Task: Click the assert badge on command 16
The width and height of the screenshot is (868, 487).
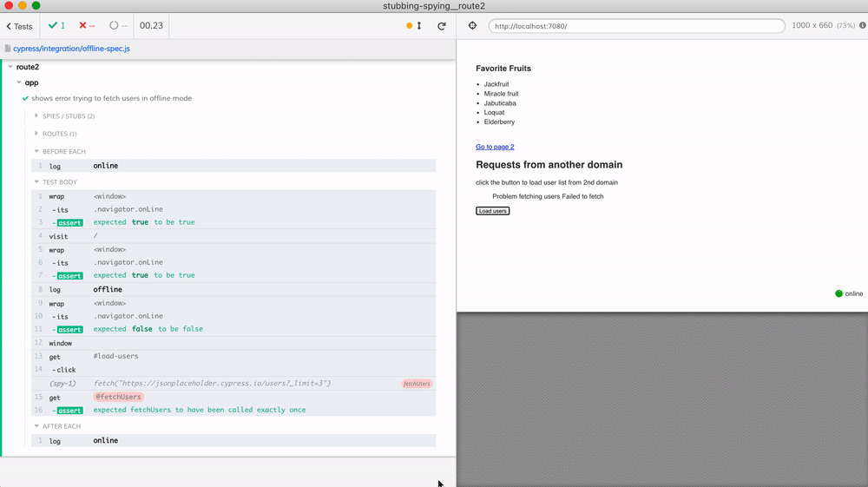Action: (69, 411)
